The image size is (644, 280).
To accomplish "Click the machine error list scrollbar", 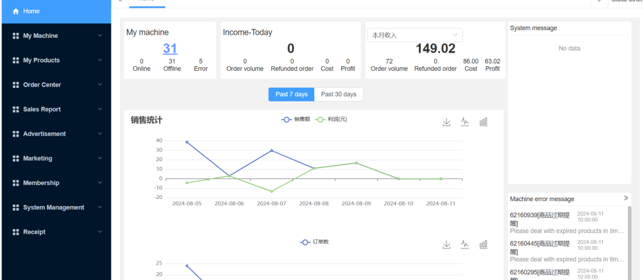I will click(630, 243).
